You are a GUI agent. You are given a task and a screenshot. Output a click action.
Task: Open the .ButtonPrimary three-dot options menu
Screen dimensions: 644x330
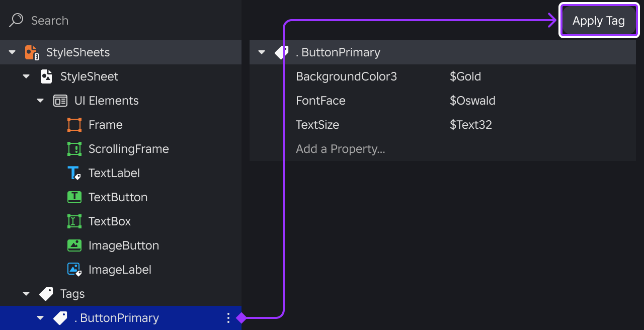228,318
